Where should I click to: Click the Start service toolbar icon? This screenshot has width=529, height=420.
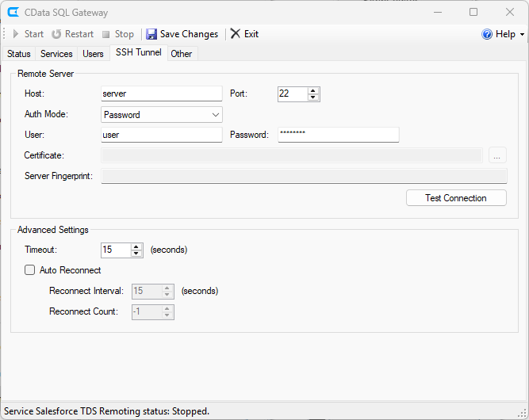(x=15, y=34)
